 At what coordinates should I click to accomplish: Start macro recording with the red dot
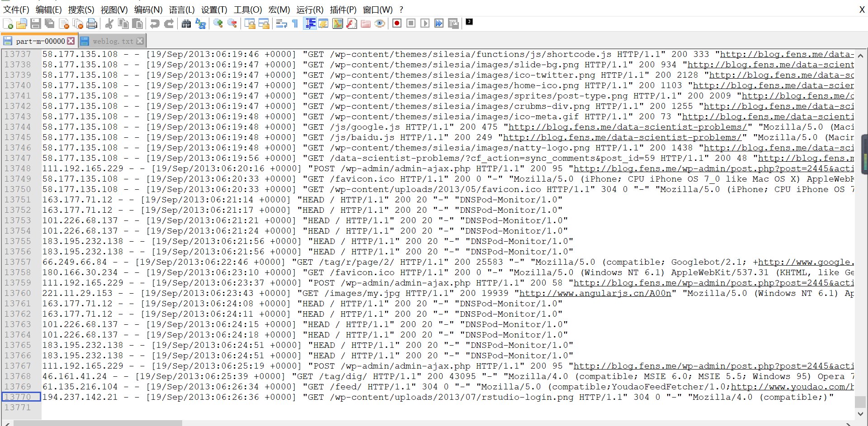[397, 23]
